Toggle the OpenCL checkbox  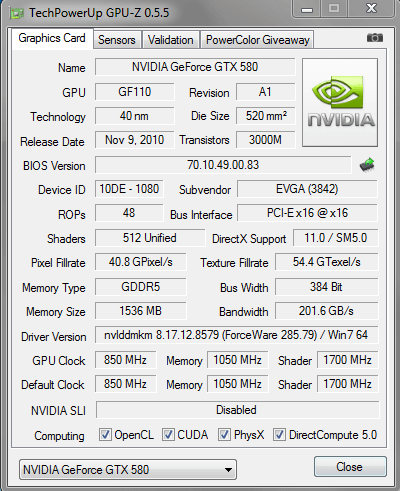[105, 435]
